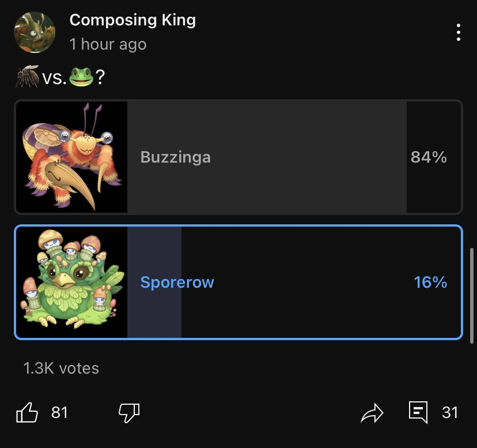This screenshot has width=477, height=448.
Task: Open the Composing King channel name link
Action: click(x=132, y=20)
